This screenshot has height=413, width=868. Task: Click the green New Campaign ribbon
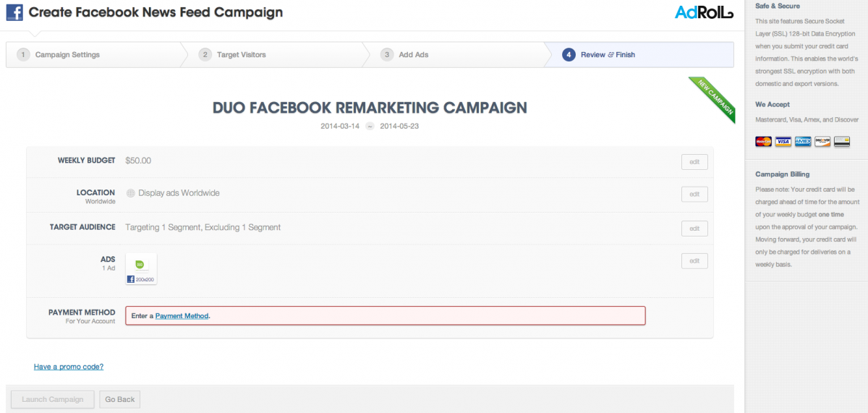pos(712,100)
